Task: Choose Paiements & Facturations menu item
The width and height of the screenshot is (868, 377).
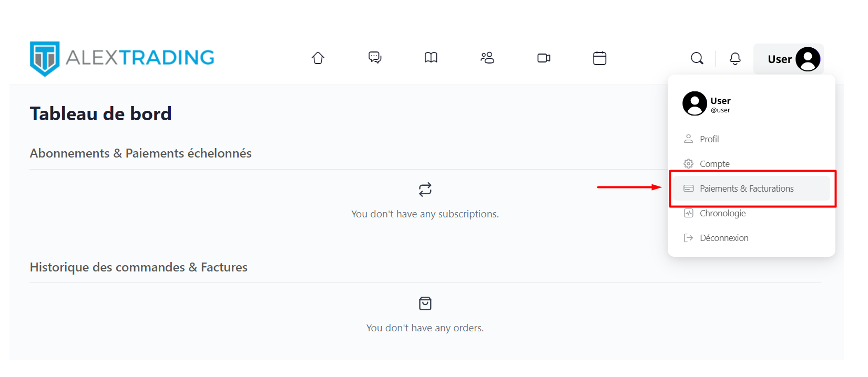Action: coord(747,188)
